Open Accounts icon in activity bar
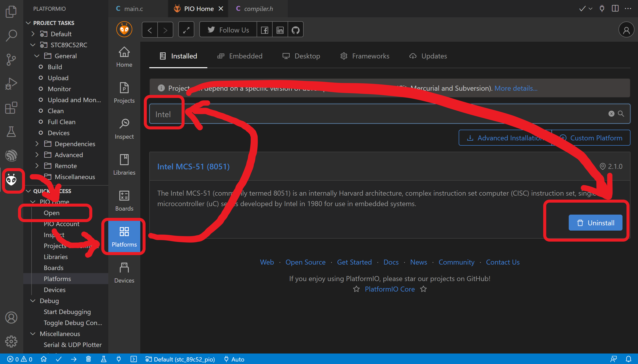 pyautogui.click(x=11, y=318)
